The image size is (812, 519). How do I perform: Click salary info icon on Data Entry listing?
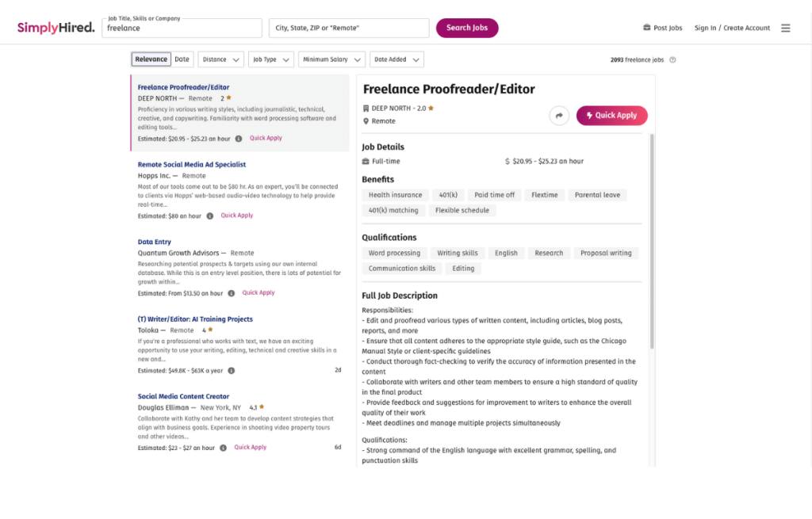coord(232,293)
